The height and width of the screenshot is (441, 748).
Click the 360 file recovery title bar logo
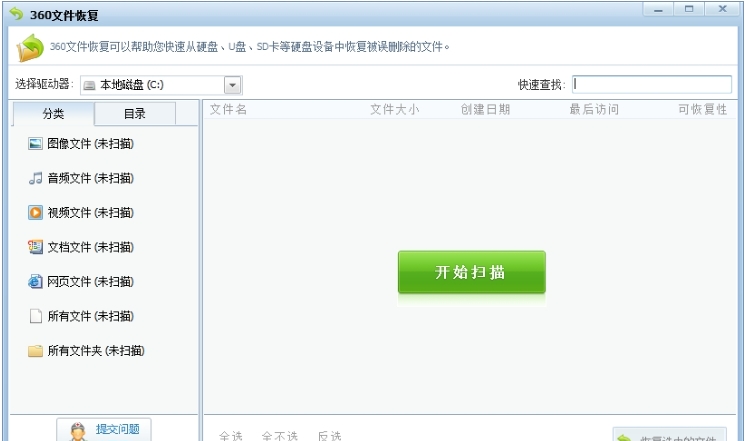coord(17,14)
